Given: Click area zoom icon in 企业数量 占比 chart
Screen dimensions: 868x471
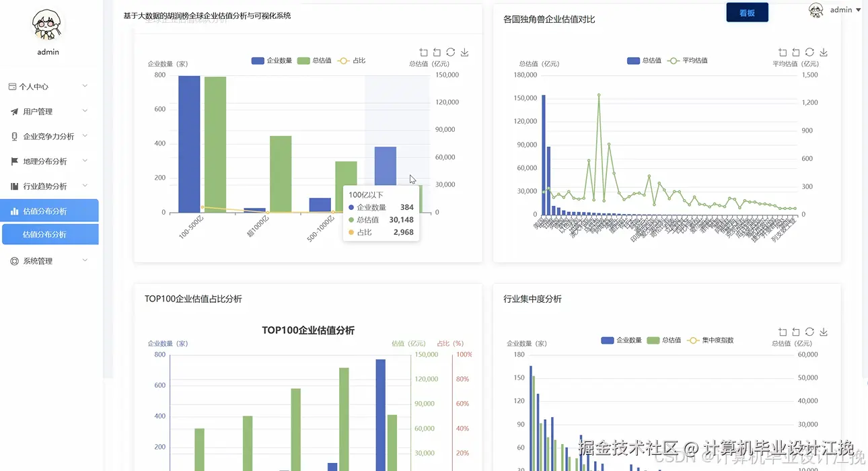Looking at the screenshot, I should click(x=423, y=52).
